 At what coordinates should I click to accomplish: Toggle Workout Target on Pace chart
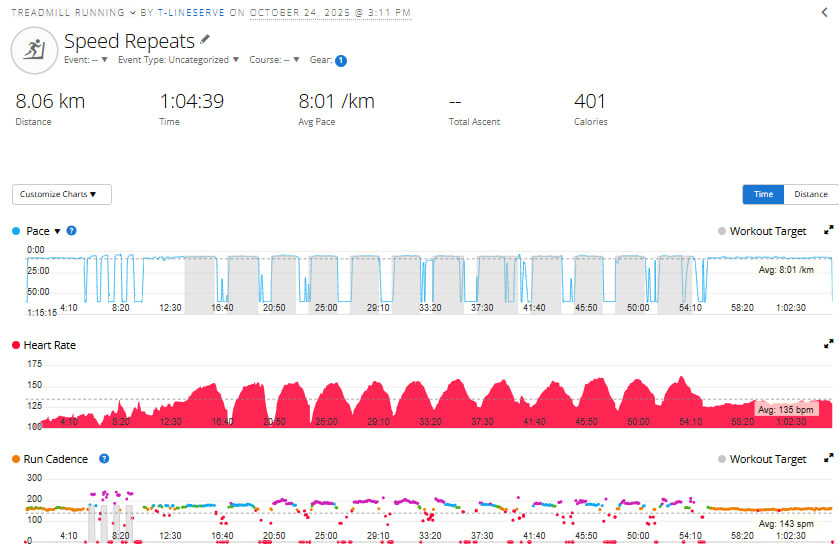click(x=762, y=231)
